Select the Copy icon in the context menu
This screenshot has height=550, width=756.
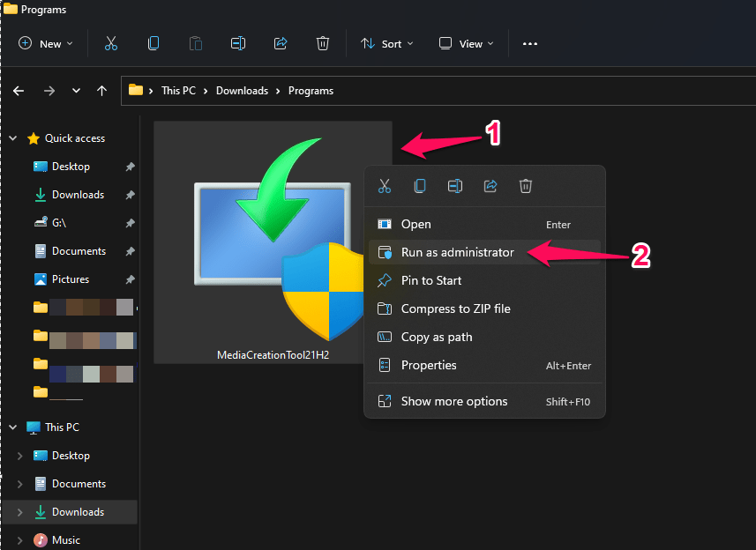tap(420, 186)
